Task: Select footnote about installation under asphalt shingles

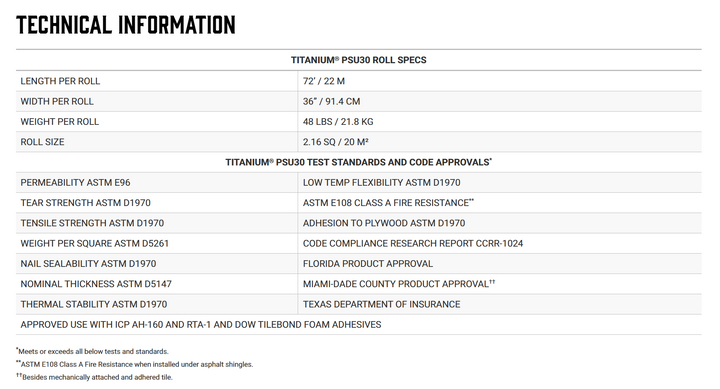Action: pyautogui.click(x=135, y=364)
